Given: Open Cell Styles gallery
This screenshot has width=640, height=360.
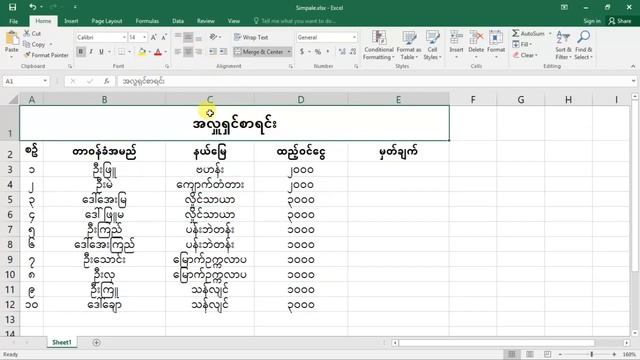Looking at the screenshot, I should click(432, 45).
